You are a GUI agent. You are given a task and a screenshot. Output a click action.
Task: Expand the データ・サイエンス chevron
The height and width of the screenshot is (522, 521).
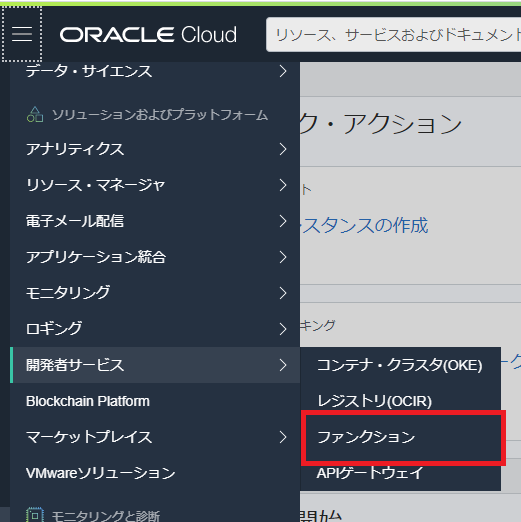(283, 71)
